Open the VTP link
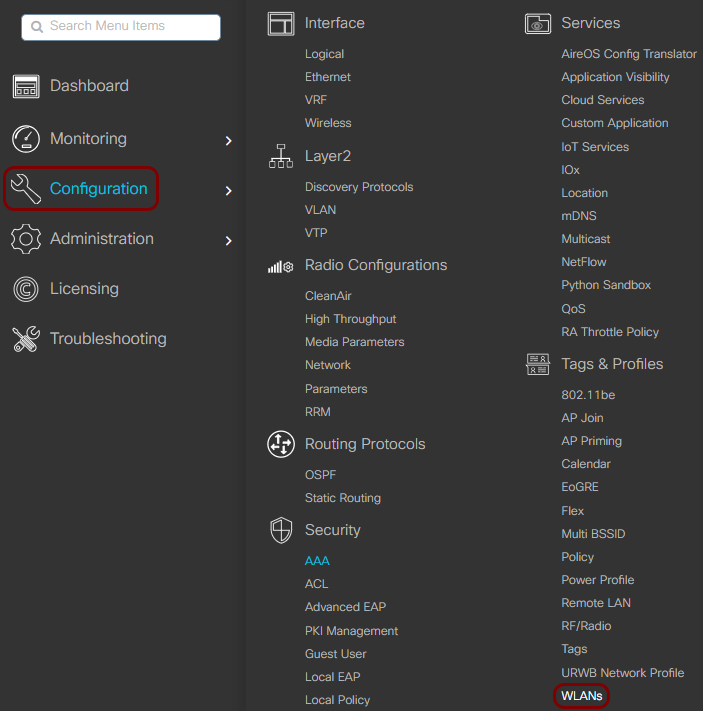The image size is (703, 711). (x=316, y=233)
